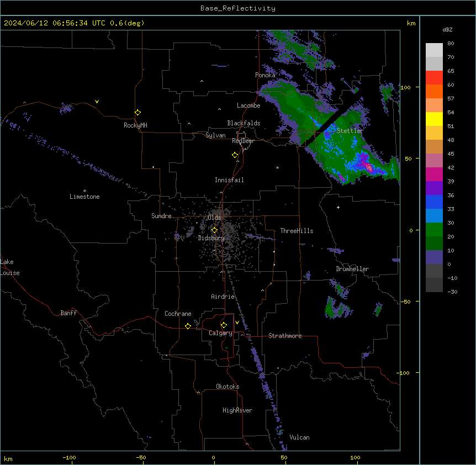Click the Sundre town label

click(x=161, y=216)
